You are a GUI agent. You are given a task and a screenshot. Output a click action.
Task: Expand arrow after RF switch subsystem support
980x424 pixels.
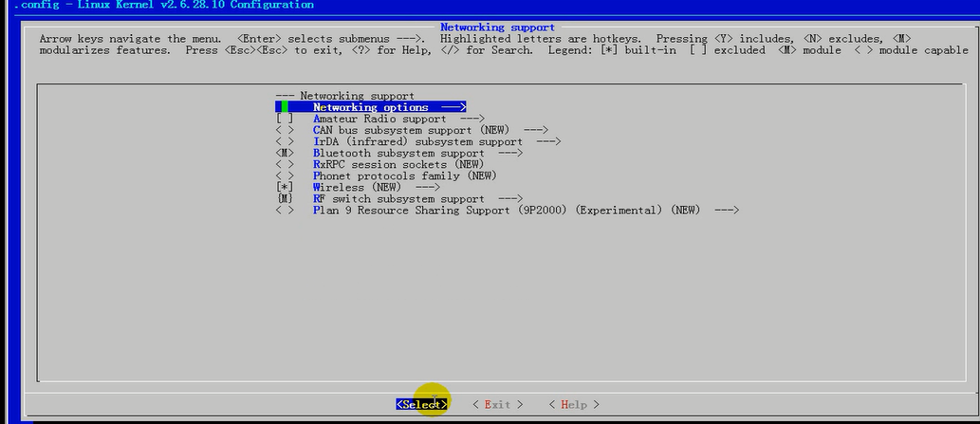pos(510,198)
